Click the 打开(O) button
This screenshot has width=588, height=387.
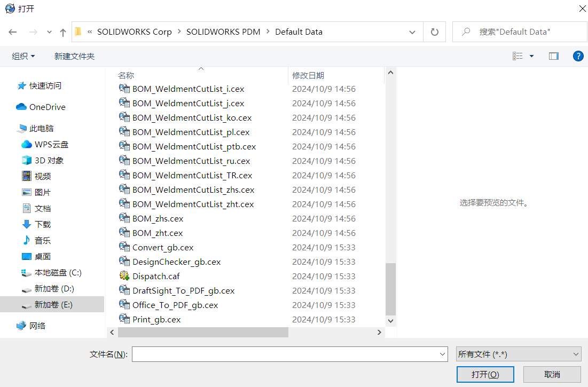485,375
